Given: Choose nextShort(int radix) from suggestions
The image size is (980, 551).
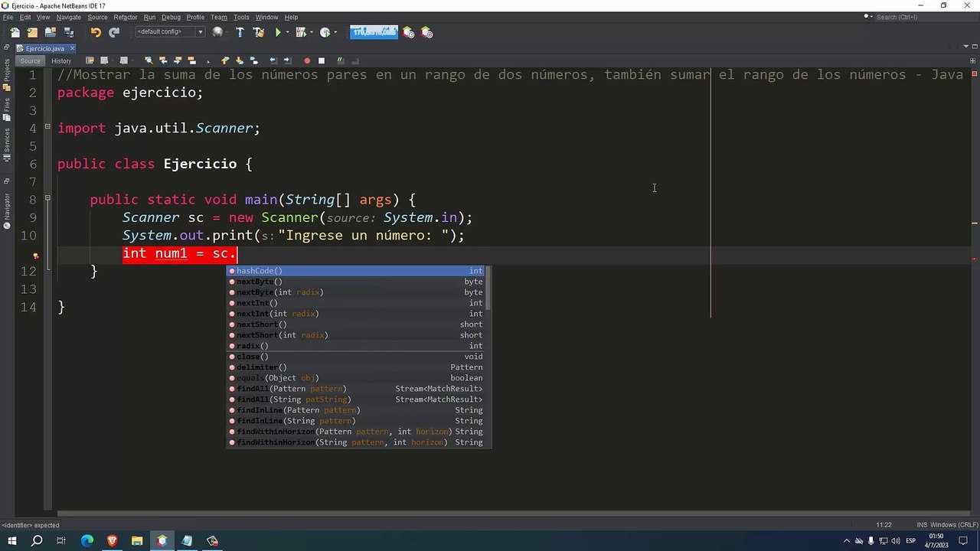Looking at the screenshot, I should coord(356,335).
